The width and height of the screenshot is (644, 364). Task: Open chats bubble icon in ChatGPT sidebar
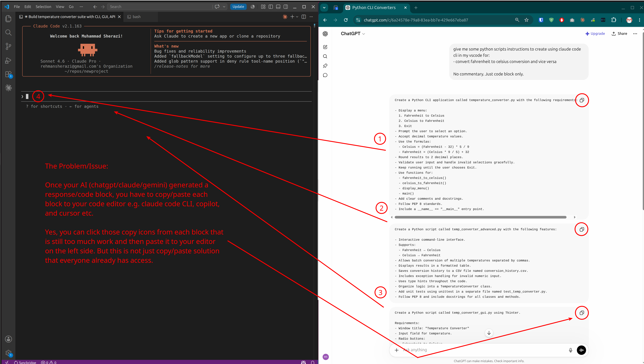325,75
